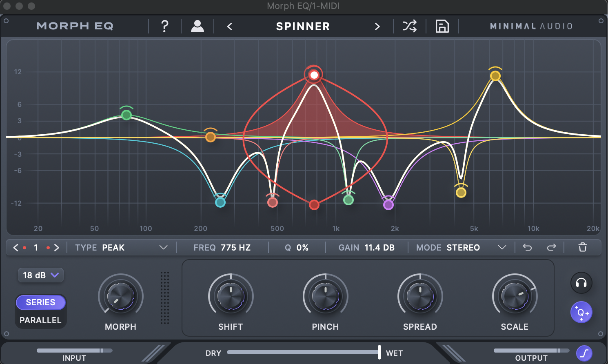608x364 pixels.
Task: Select the salmon band node near 500 Hz
Action: [x=273, y=202]
